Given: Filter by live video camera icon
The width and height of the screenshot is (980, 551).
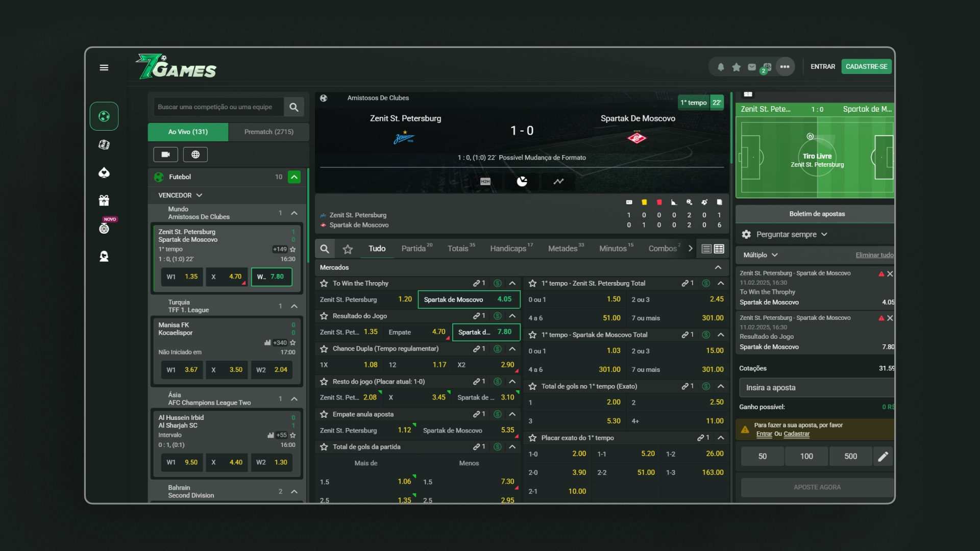Looking at the screenshot, I should pos(165,154).
